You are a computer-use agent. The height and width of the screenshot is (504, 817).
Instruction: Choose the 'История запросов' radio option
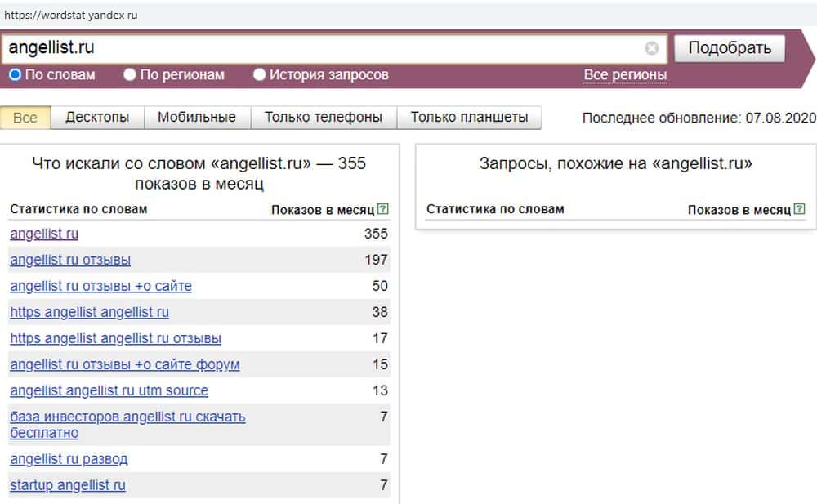[260, 75]
